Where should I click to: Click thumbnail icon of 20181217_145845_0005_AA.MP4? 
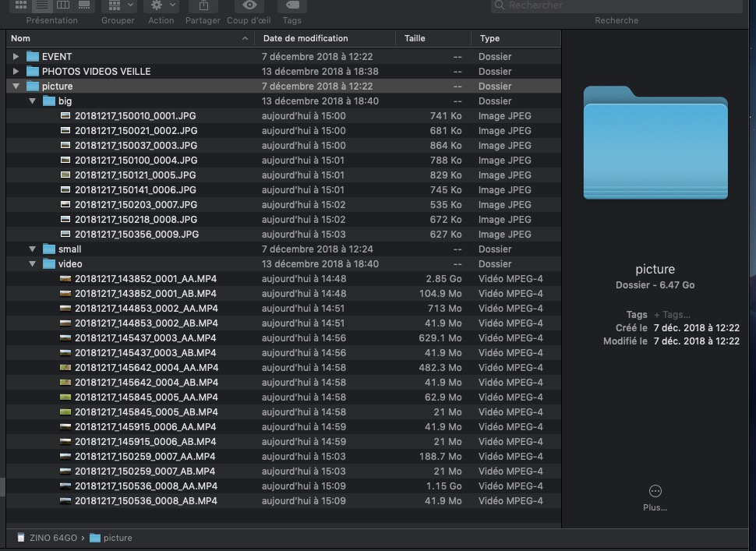65,397
